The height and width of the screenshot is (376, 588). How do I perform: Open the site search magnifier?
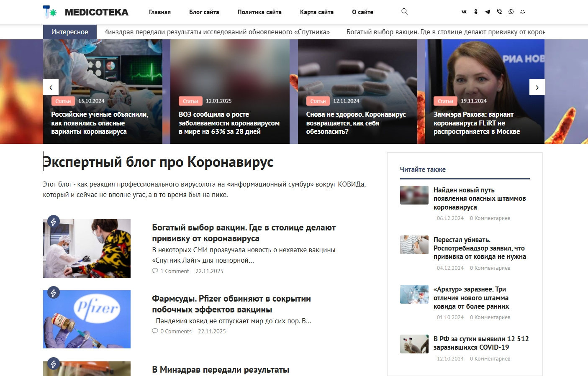click(x=404, y=12)
